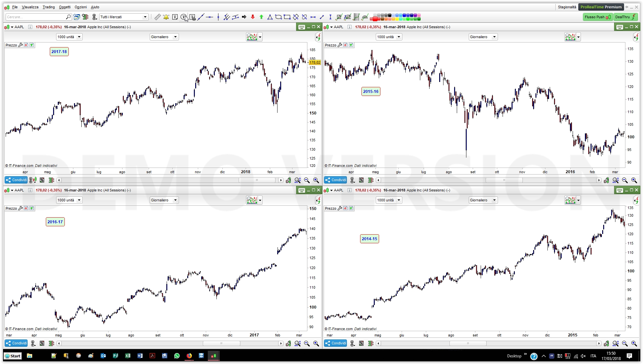Open 1000 unità dropdown in 2014-15 chart

[x=399, y=200]
